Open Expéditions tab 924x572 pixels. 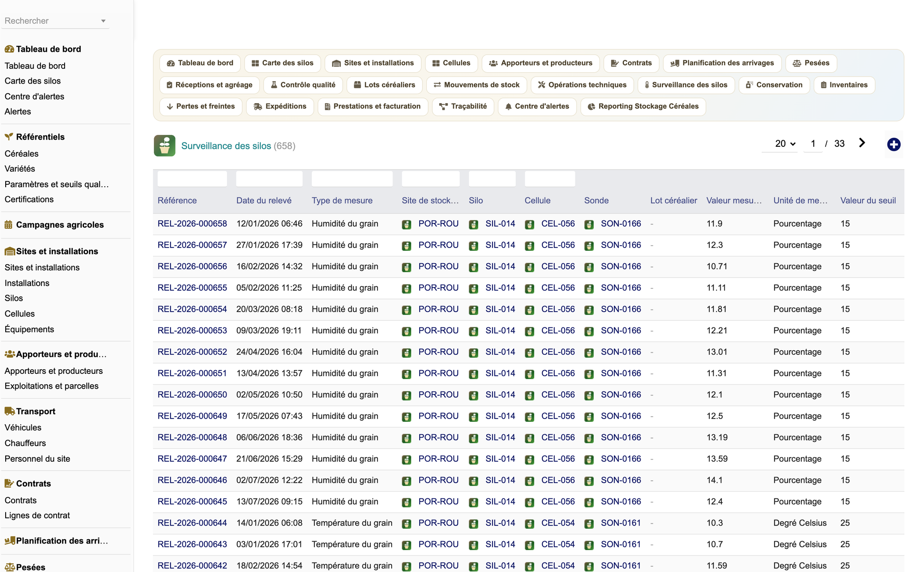click(x=280, y=106)
